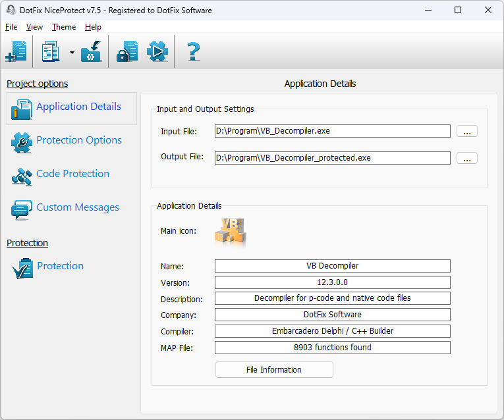Click the VB Decompiler main icon image
Image resolution: width=504 pixels, height=420 pixels.
pos(231,232)
